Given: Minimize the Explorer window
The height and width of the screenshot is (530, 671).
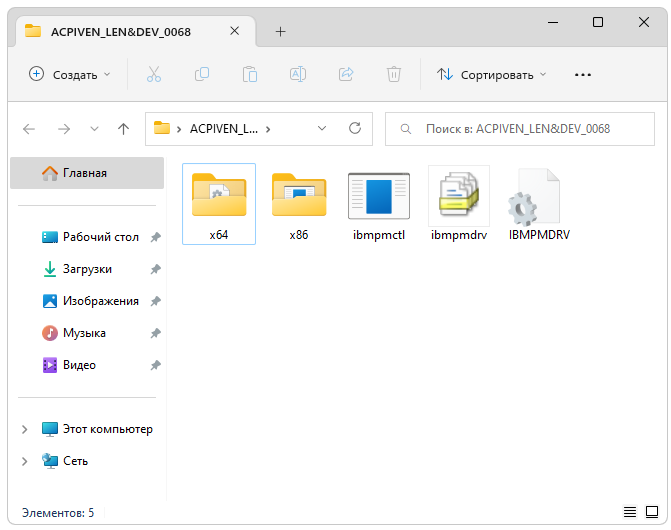Looking at the screenshot, I should click(x=553, y=22).
